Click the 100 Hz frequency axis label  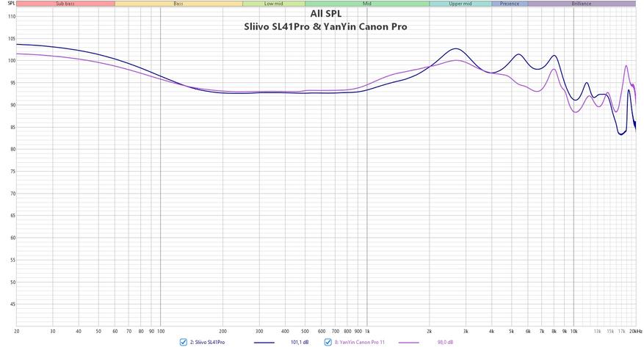click(x=161, y=331)
